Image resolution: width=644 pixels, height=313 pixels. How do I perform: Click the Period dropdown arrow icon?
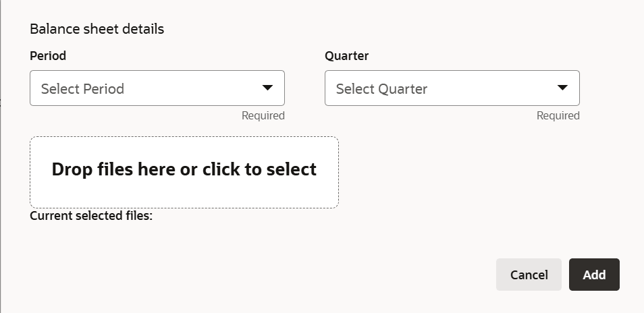[267, 88]
